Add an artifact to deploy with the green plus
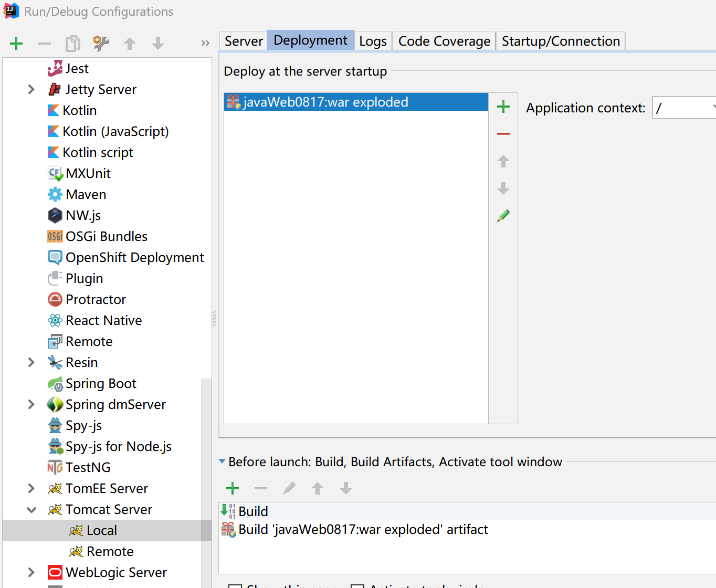 tap(503, 107)
